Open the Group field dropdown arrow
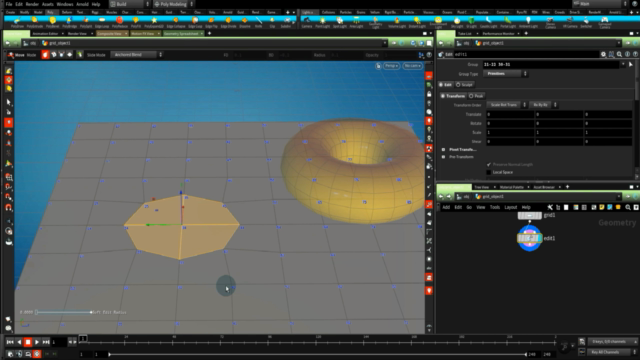Screen dimensions: 640x360 [623, 64]
